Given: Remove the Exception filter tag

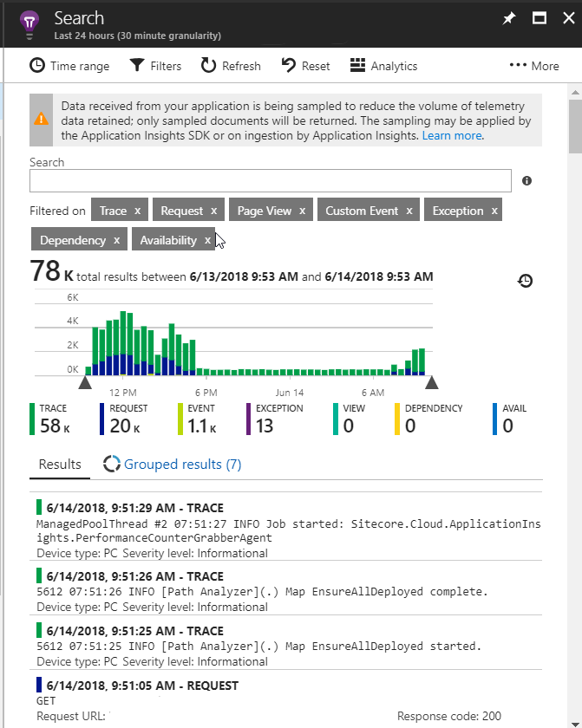Looking at the screenshot, I should pos(494,211).
